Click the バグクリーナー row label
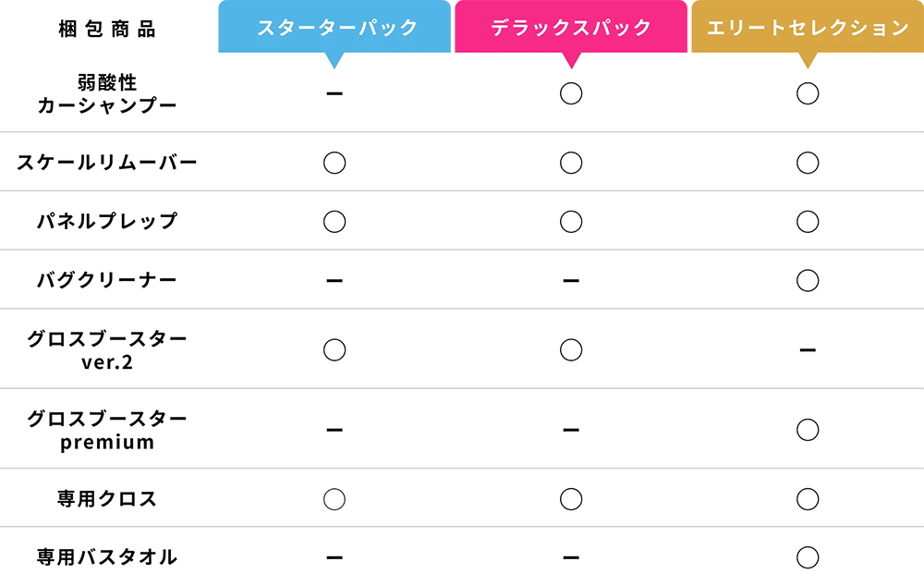Image resolution: width=924 pixels, height=586 pixels. pos(106,279)
